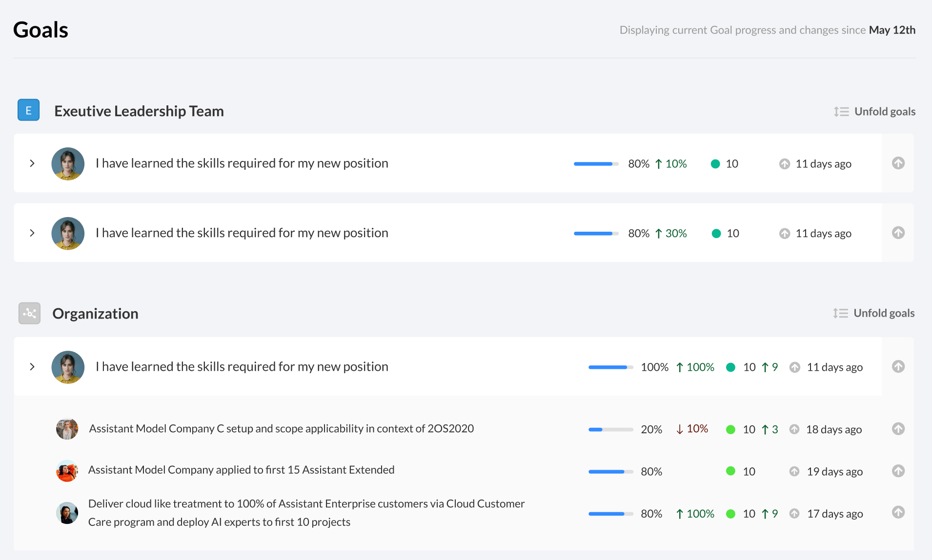Click the owner avatar on the Organization 100% goal

68,367
